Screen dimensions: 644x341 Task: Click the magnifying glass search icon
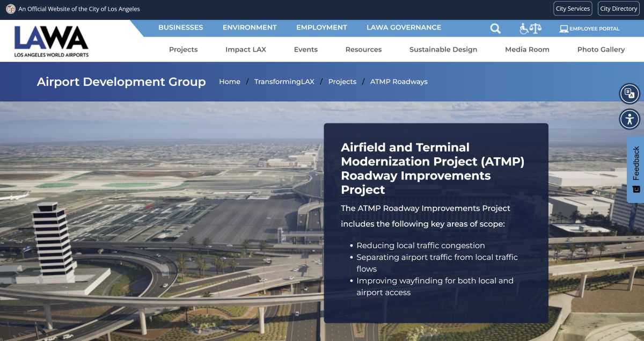click(x=495, y=28)
